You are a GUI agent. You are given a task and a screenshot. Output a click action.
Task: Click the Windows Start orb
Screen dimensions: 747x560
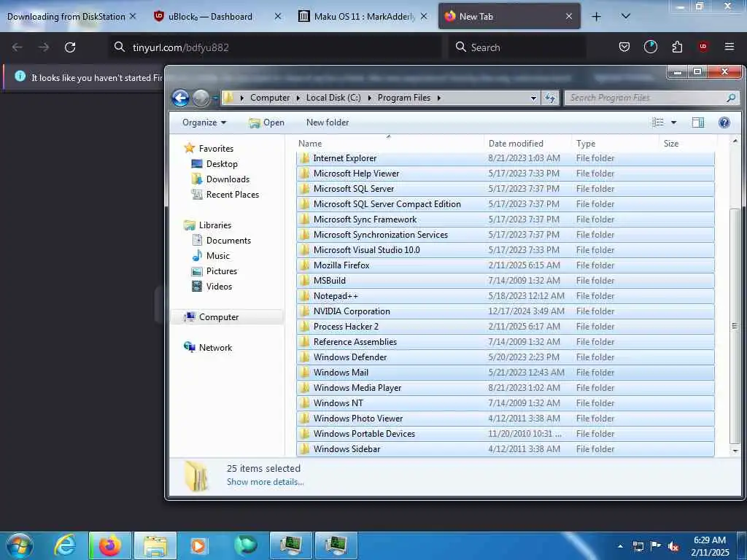[x=20, y=545]
